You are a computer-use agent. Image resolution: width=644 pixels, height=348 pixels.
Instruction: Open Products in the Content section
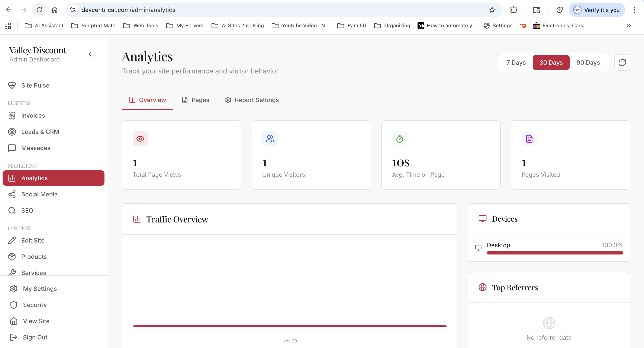point(34,257)
